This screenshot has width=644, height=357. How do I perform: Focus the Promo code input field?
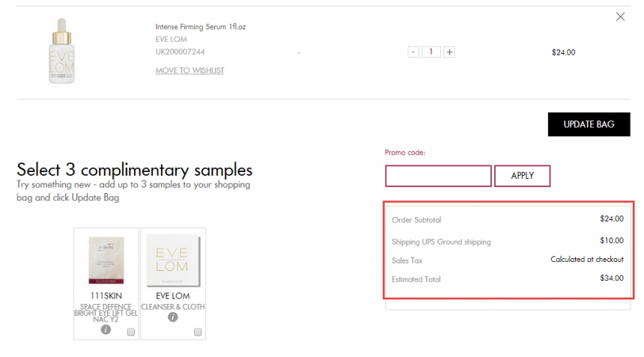438,176
